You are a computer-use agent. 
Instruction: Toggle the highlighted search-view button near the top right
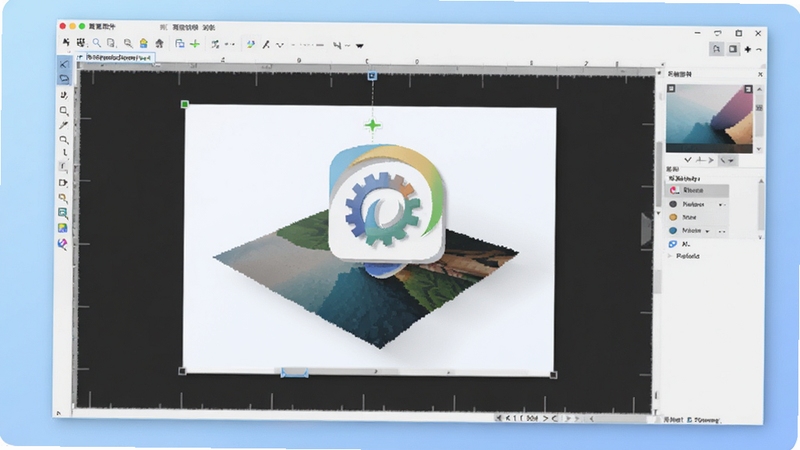coord(716,49)
